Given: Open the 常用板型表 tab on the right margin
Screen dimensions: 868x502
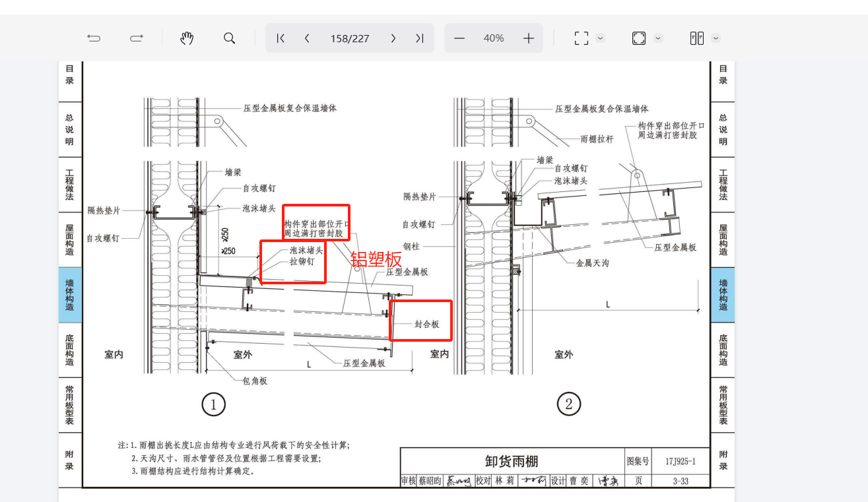Looking at the screenshot, I should click(723, 405).
